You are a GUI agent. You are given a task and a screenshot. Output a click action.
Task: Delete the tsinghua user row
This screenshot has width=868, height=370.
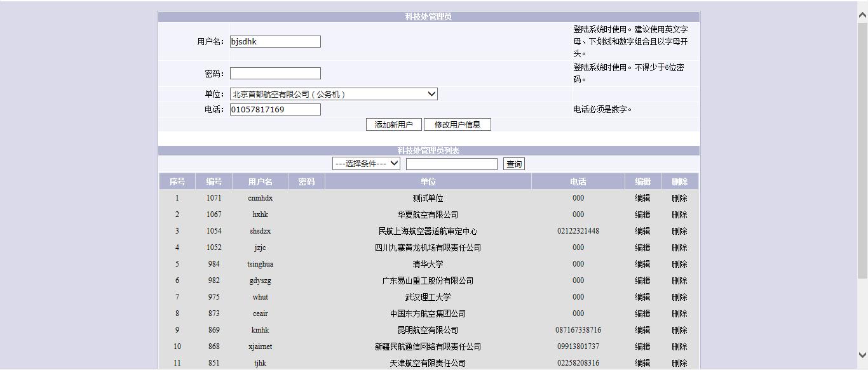point(679,264)
